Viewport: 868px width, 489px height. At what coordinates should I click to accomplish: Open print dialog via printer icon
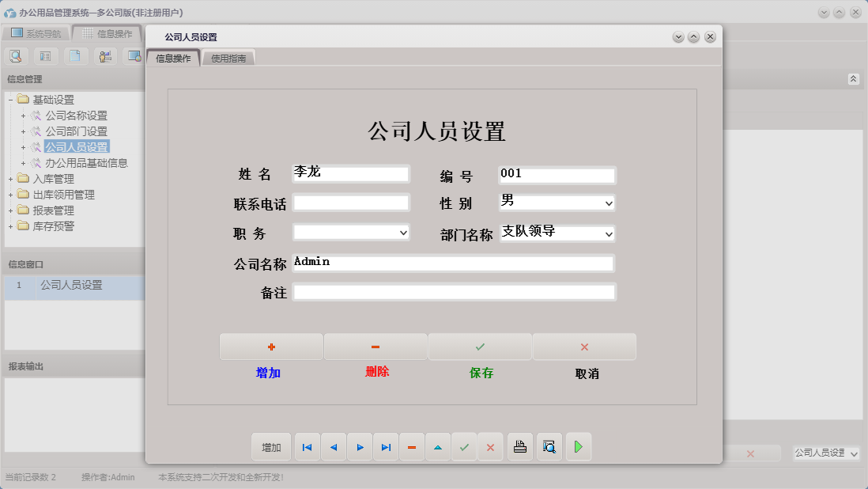coord(519,447)
